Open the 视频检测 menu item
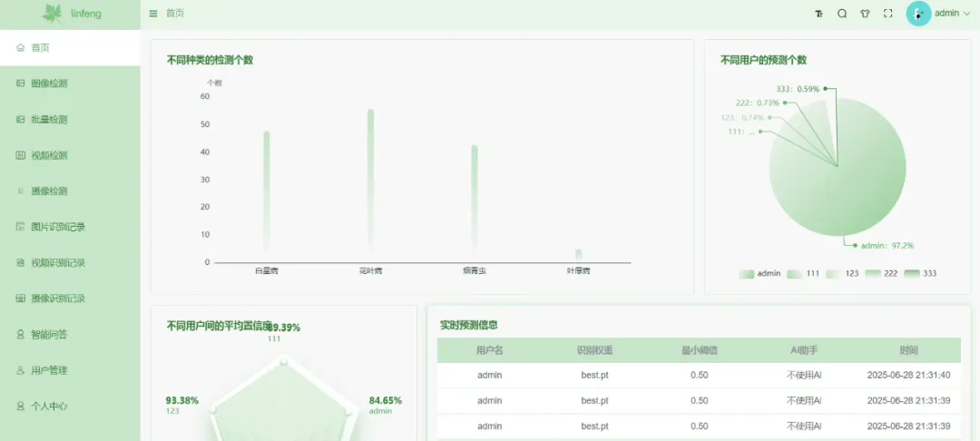980x441 pixels. (x=70, y=155)
